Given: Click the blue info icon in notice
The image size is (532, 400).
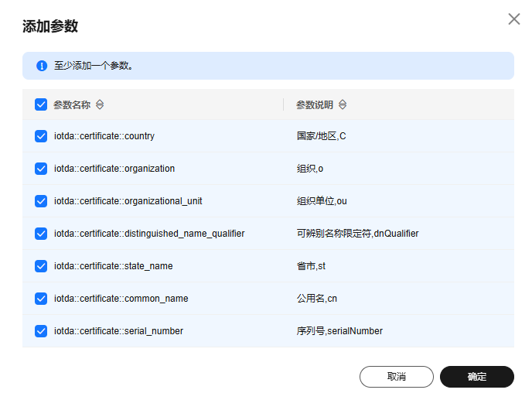Looking at the screenshot, I should [42, 66].
